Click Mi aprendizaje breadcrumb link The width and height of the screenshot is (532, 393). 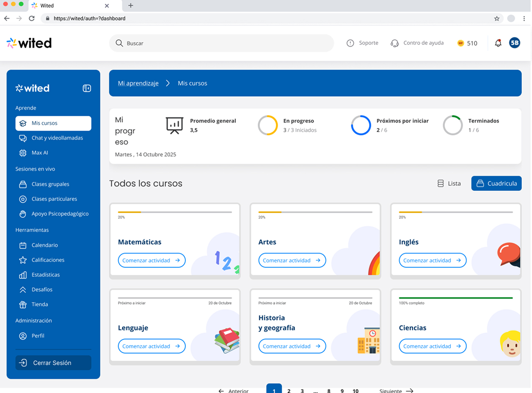(x=138, y=83)
